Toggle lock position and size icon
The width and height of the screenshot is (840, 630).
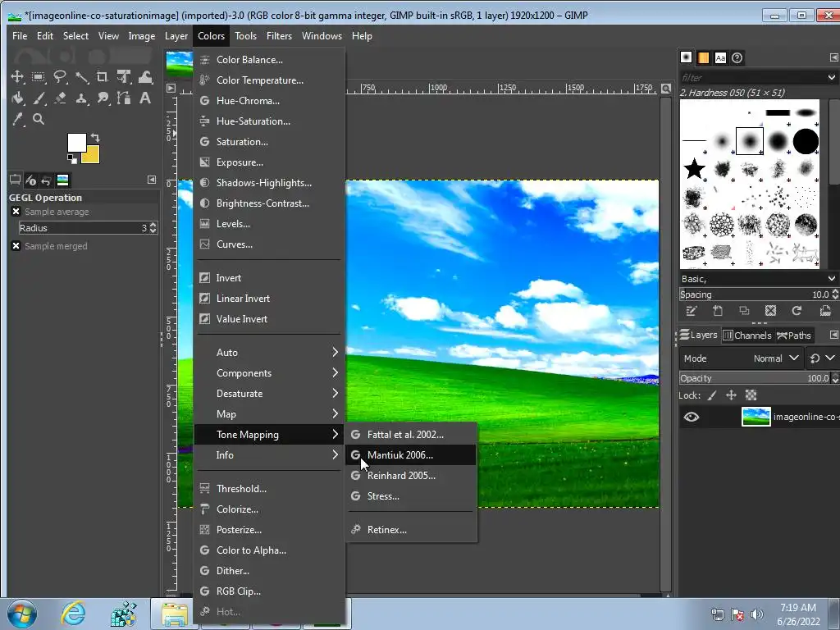click(731, 395)
